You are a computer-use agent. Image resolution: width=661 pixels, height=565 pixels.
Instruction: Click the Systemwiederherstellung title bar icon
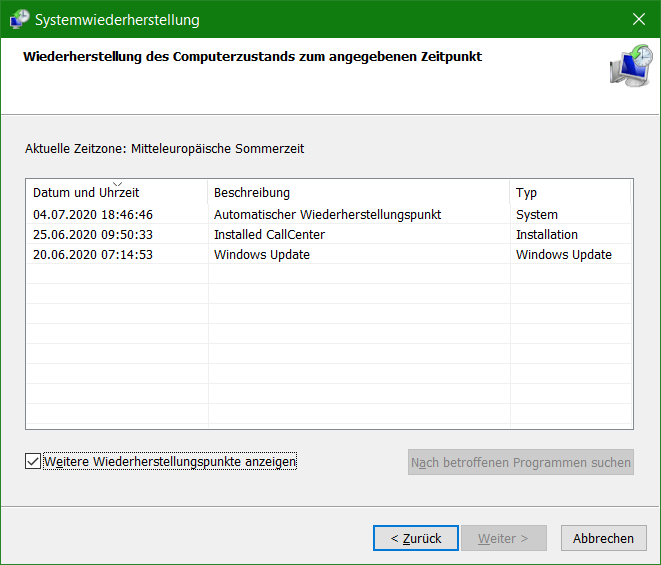click(x=19, y=19)
